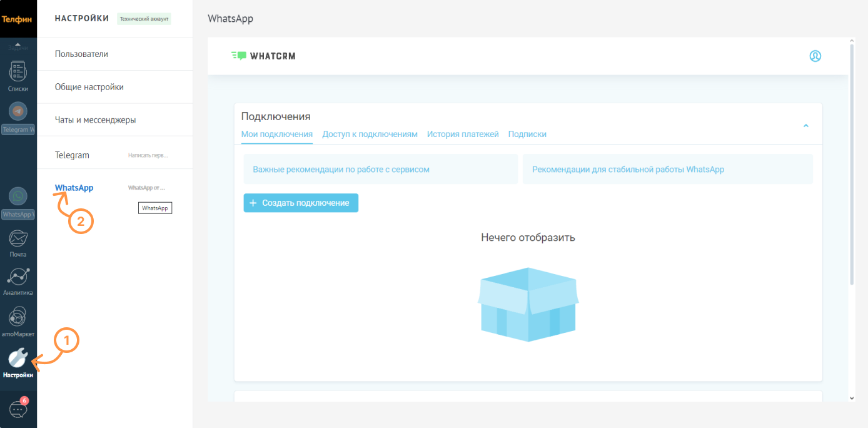
Task: Open Пользователи settings section
Action: coord(114,54)
